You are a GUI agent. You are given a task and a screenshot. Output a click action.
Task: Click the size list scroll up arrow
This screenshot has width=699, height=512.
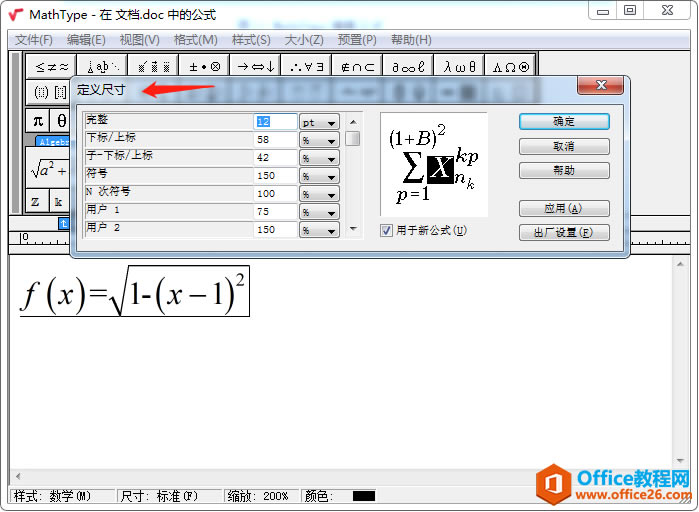[353, 122]
